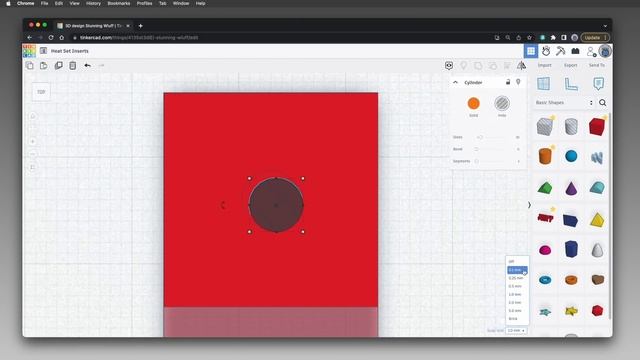Pick the blue Torus shape
The image size is (640, 360).
click(x=545, y=280)
